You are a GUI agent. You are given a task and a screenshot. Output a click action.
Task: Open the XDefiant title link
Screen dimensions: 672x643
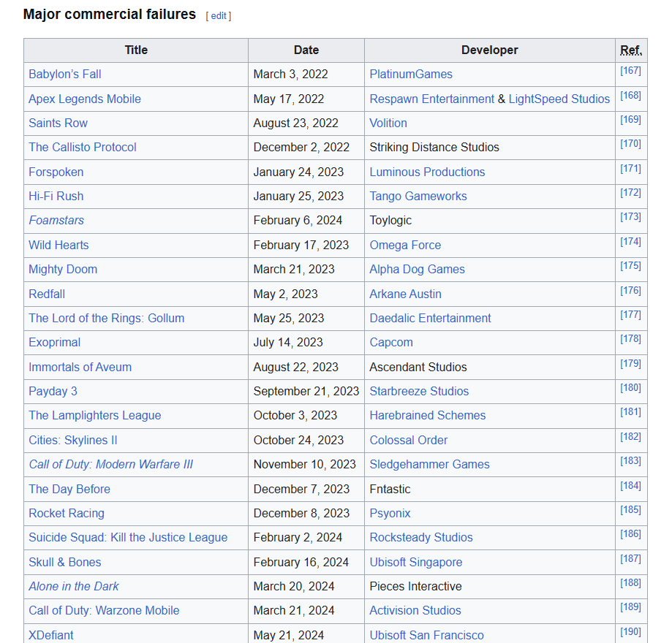pyautogui.click(x=51, y=635)
